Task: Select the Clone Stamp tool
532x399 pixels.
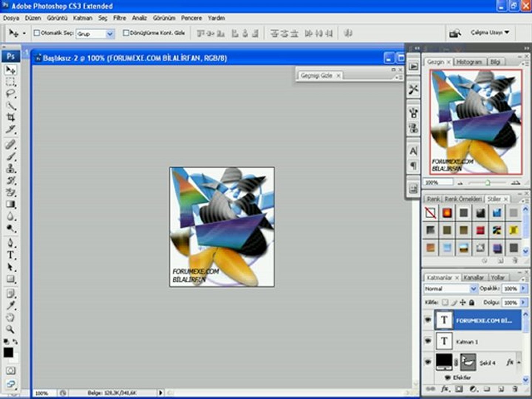Action: (11, 168)
